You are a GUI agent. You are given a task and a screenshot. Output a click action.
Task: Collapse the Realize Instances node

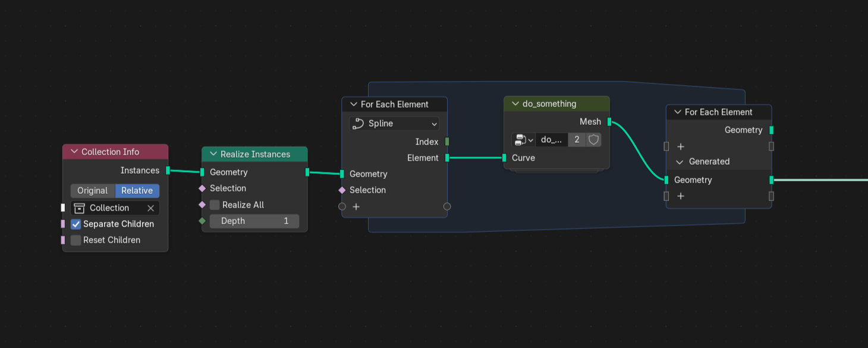tap(213, 154)
